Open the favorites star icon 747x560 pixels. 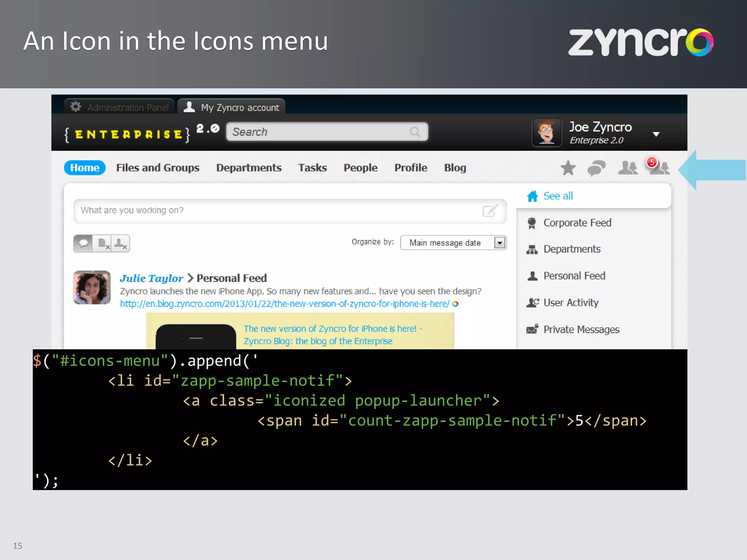[568, 168]
